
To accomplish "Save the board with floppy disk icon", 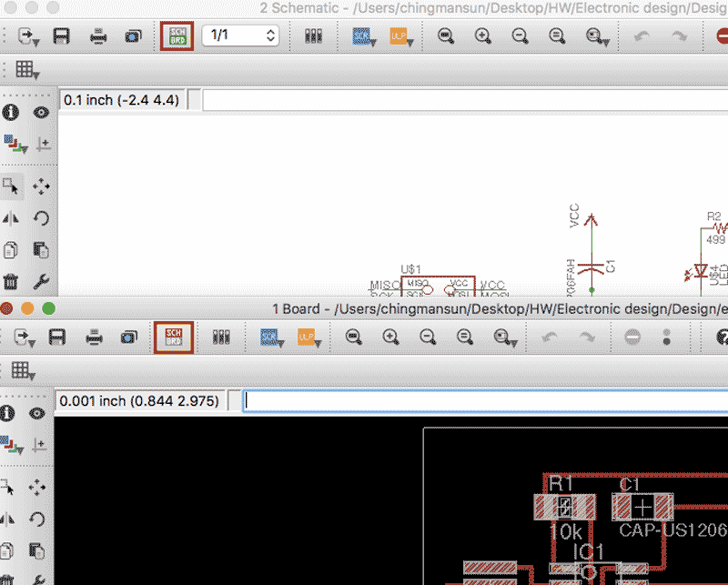I will pyautogui.click(x=57, y=337).
